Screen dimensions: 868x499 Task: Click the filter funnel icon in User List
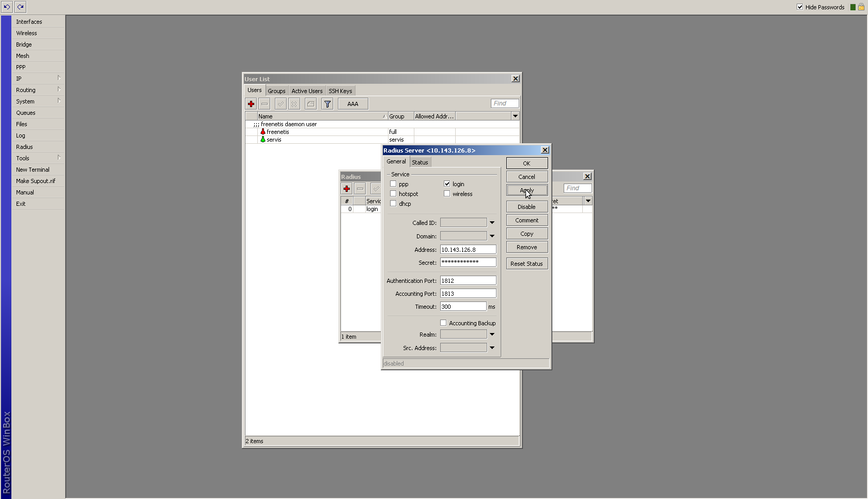click(327, 104)
